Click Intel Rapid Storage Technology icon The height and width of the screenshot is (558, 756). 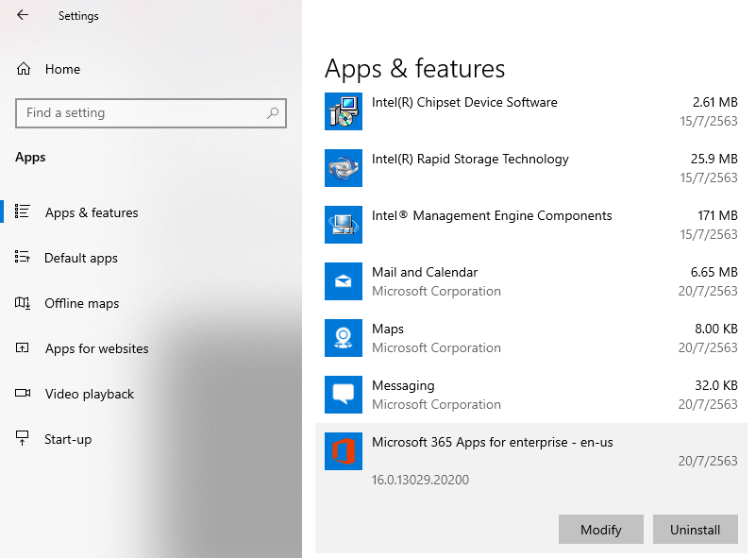click(344, 168)
